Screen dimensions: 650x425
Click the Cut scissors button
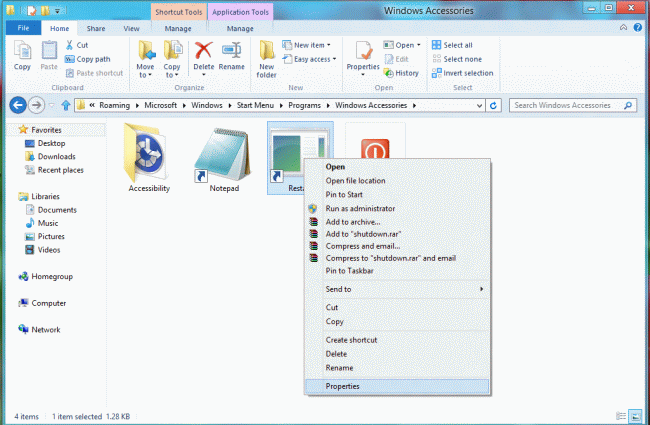[x=77, y=45]
